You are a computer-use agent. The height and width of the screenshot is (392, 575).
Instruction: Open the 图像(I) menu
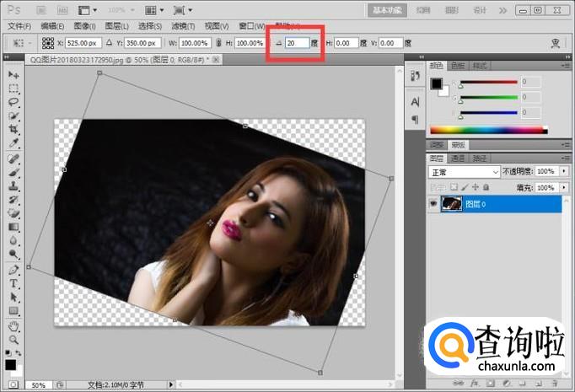point(83,26)
